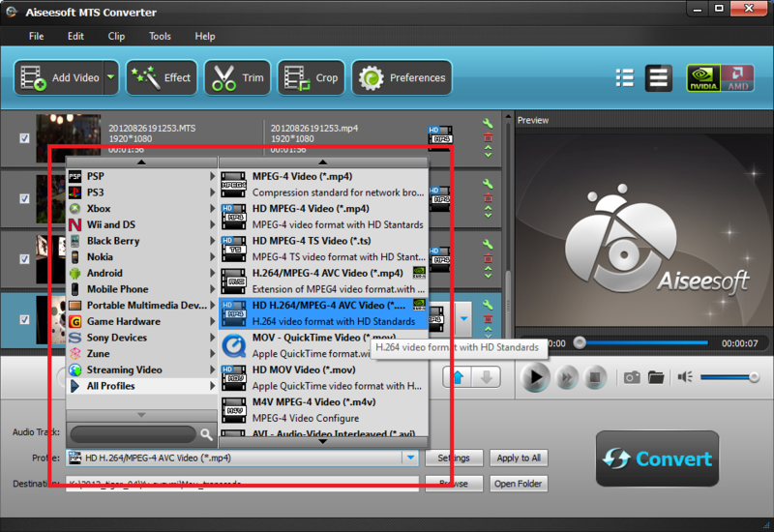Click the Convert button
774x532 pixels.
(657, 458)
